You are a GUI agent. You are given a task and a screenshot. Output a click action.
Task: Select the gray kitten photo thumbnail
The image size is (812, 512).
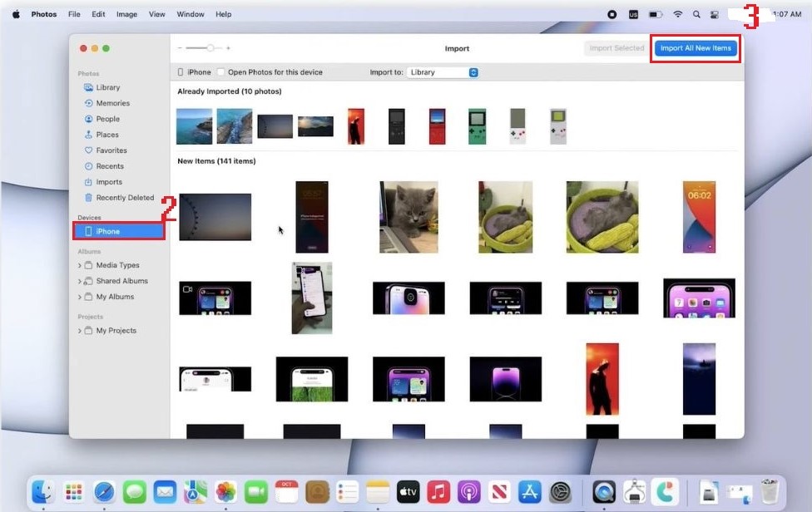coord(408,217)
